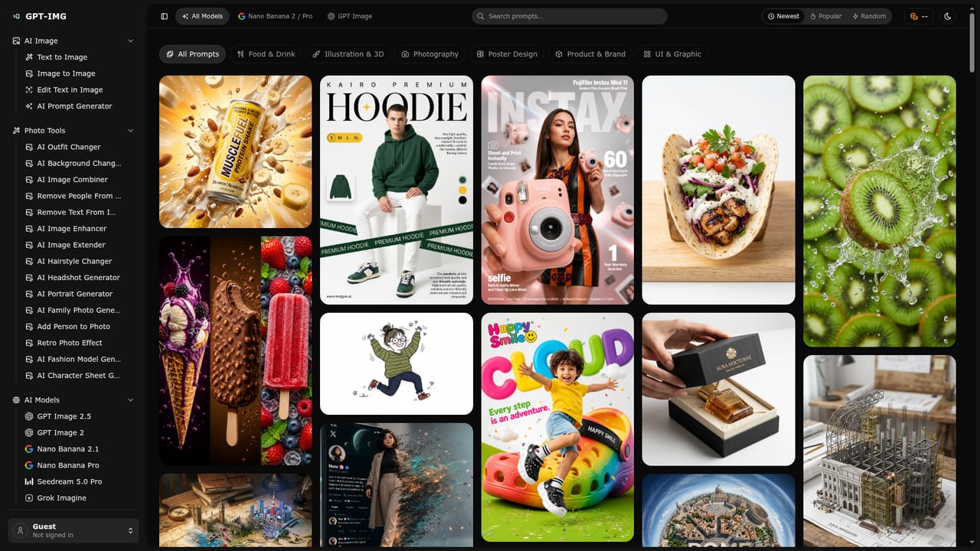Screen dimensions: 980x551
Task: Collapse the sidebar with the panel icon
Action: point(164,16)
